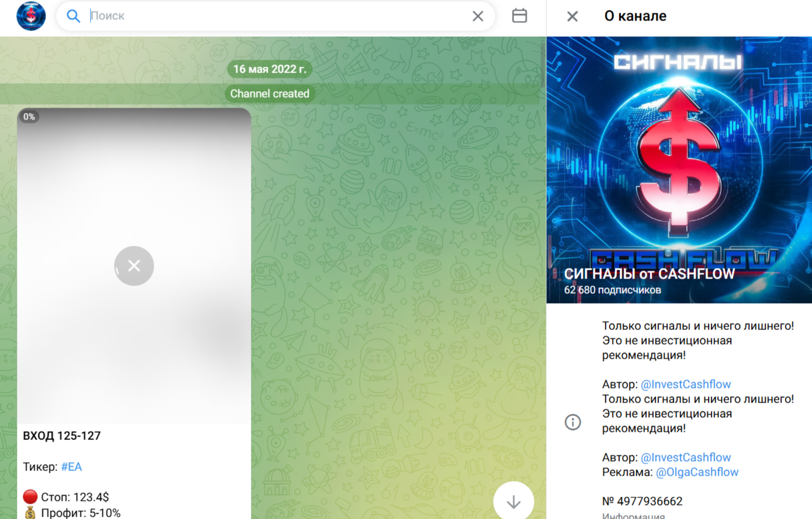Click the Стоп: 123.4$ line

[66, 497]
